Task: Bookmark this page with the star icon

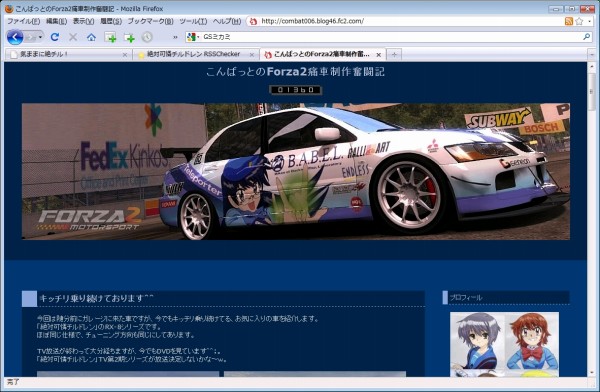Action: pyautogui.click(x=579, y=21)
